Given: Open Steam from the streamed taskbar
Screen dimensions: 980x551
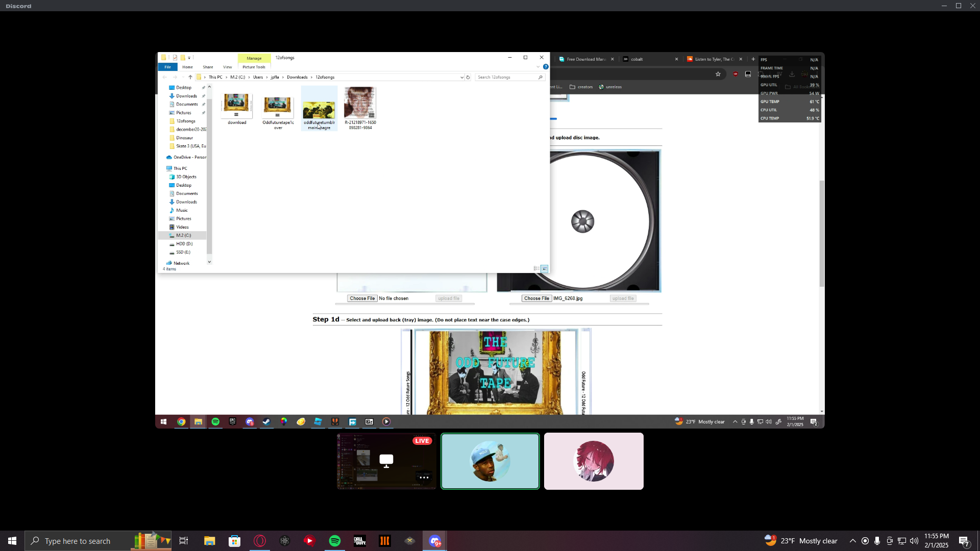Looking at the screenshot, I should click(x=266, y=421).
